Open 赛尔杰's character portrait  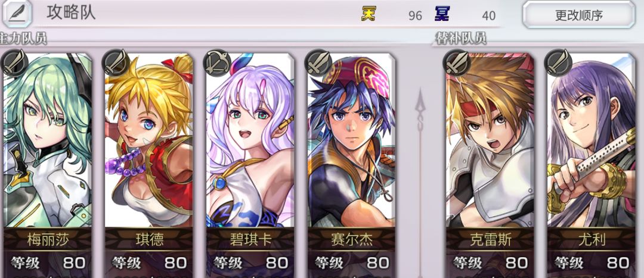pos(351,140)
